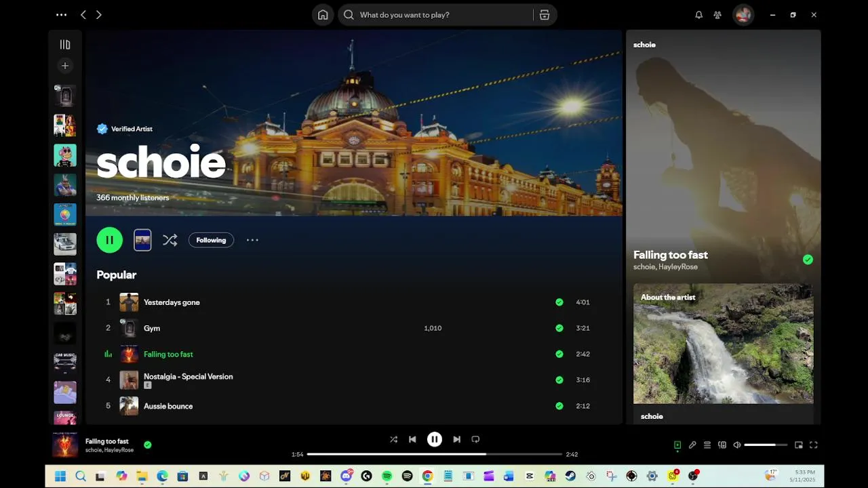Screen dimensions: 868x488
Task: Adjust the volume slider
Action: [766, 445]
